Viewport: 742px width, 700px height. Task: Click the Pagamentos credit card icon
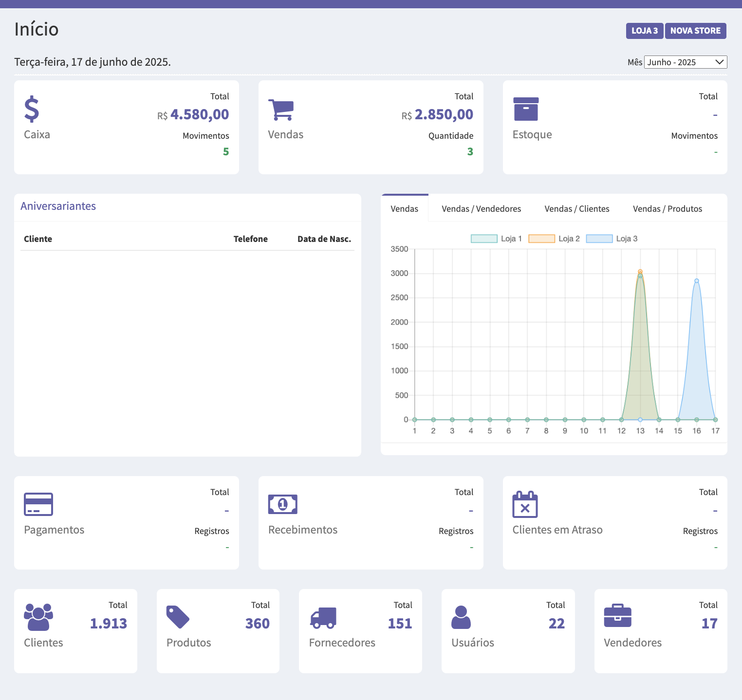[38, 504]
